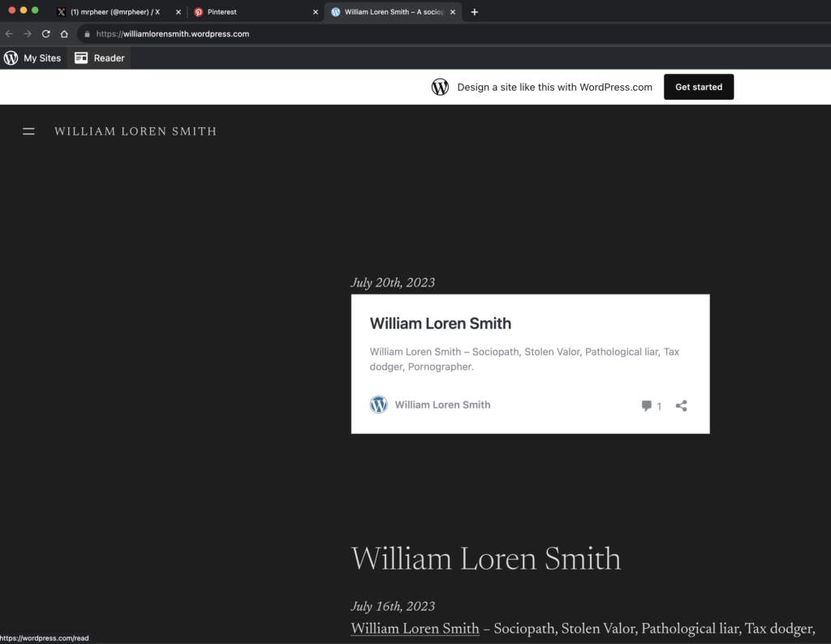The width and height of the screenshot is (831, 644).
Task: Open the hamburger menu beside the site title
Action: pyautogui.click(x=28, y=131)
